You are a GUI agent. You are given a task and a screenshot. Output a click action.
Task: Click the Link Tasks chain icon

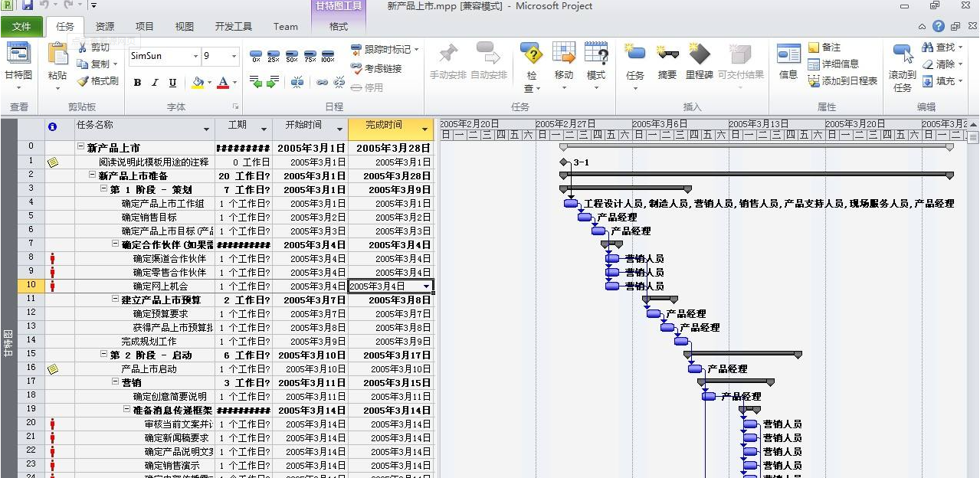(x=322, y=82)
